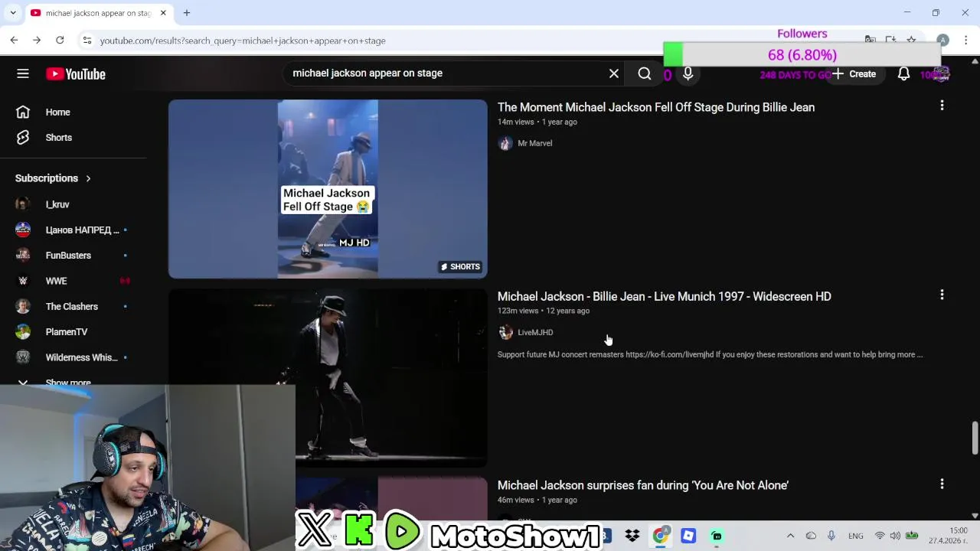
Task: Open the Chrome profile avatar
Action: point(942,40)
